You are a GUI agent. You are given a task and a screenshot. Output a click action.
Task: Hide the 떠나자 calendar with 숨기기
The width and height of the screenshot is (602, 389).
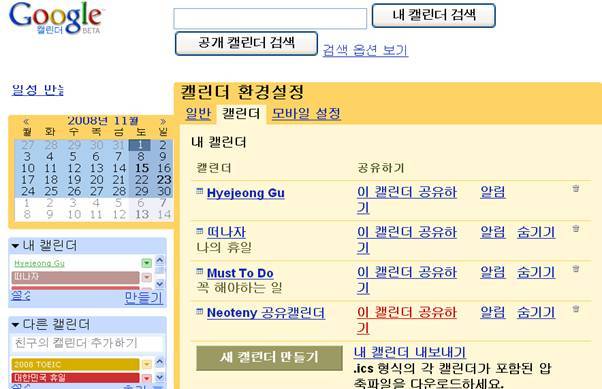[x=536, y=232]
